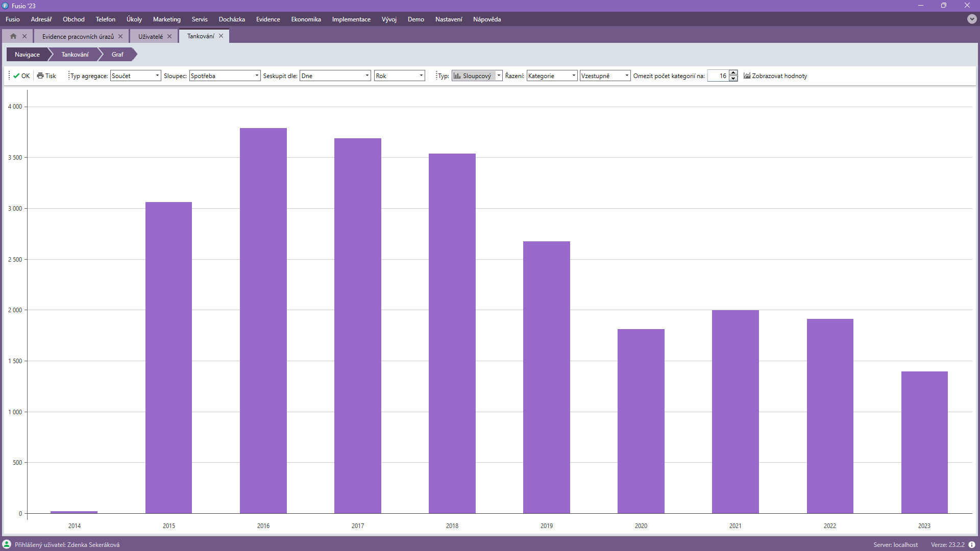
Task: Close the Uživatelé tab
Action: coord(169,36)
